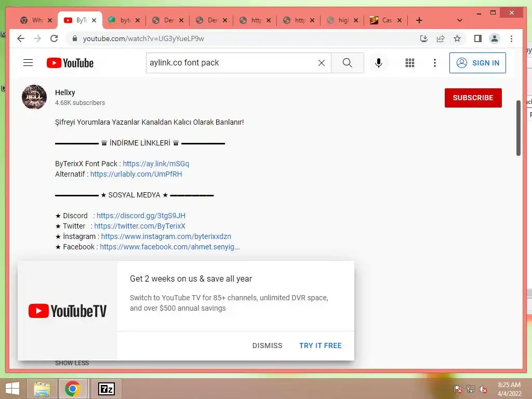Click the SIGN IN button
The image size is (532, 399).
(477, 63)
